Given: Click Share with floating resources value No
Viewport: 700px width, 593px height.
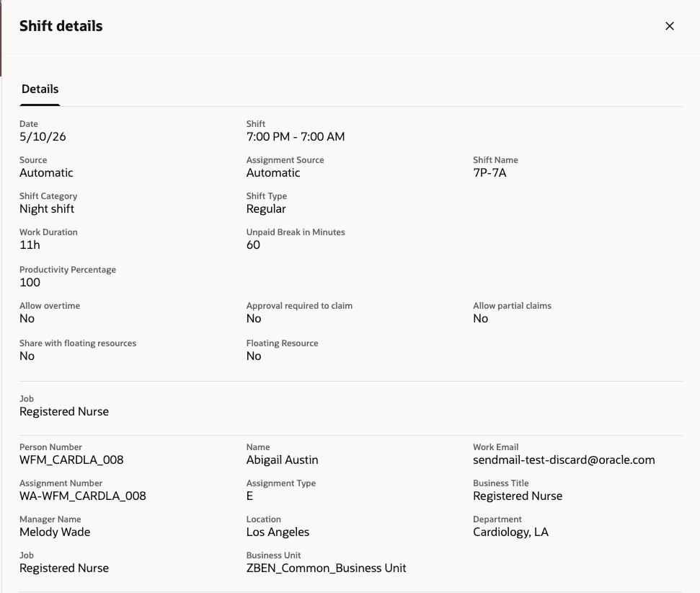Looking at the screenshot, I should [27, 356].
